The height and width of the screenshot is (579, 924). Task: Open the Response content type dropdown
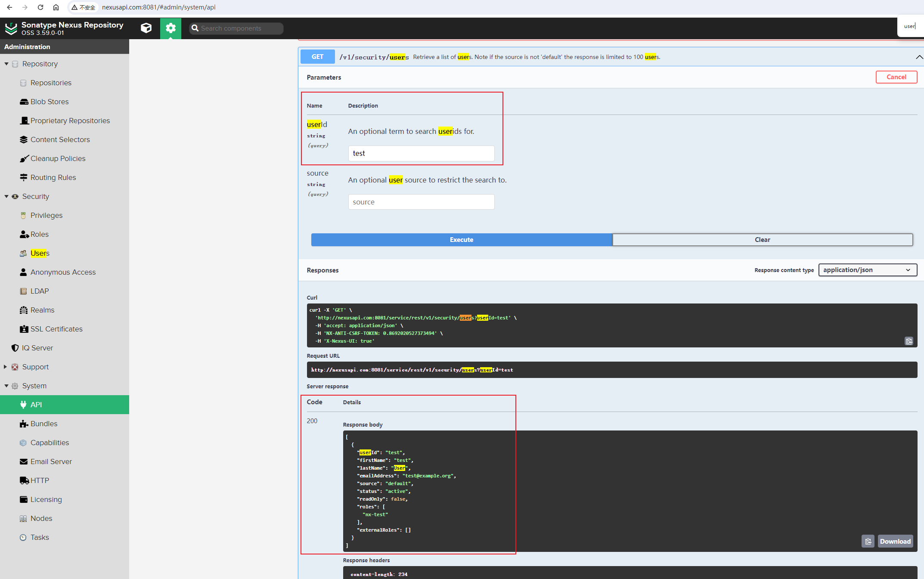[868, 270]
